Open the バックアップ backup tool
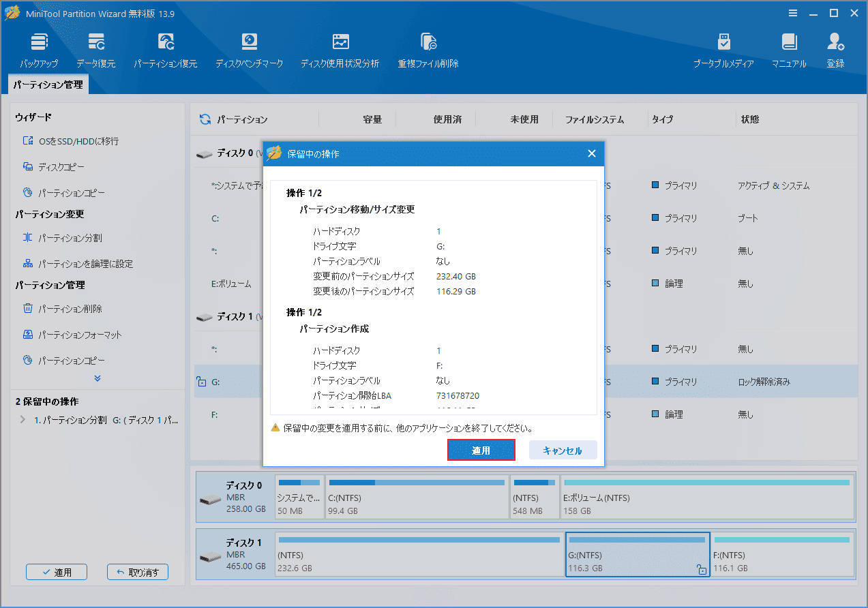 point(39,50)
